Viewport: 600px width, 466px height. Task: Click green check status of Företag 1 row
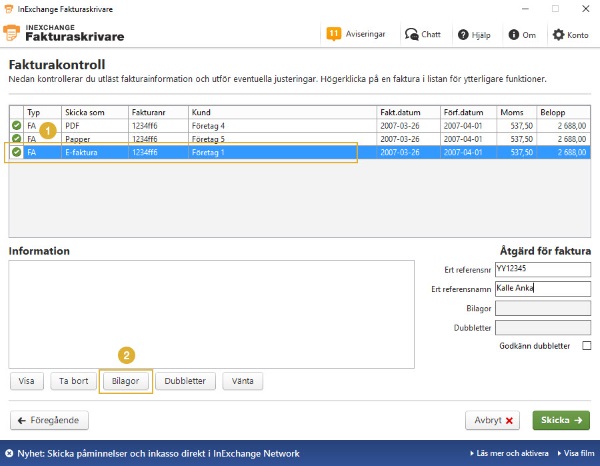(16, 152)
